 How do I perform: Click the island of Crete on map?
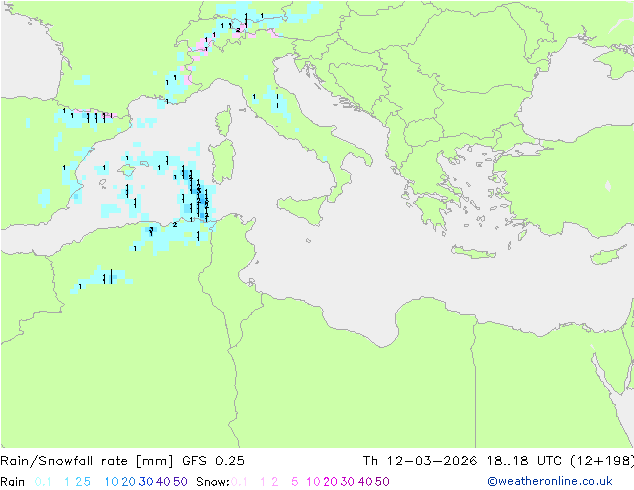pos(473,252)
